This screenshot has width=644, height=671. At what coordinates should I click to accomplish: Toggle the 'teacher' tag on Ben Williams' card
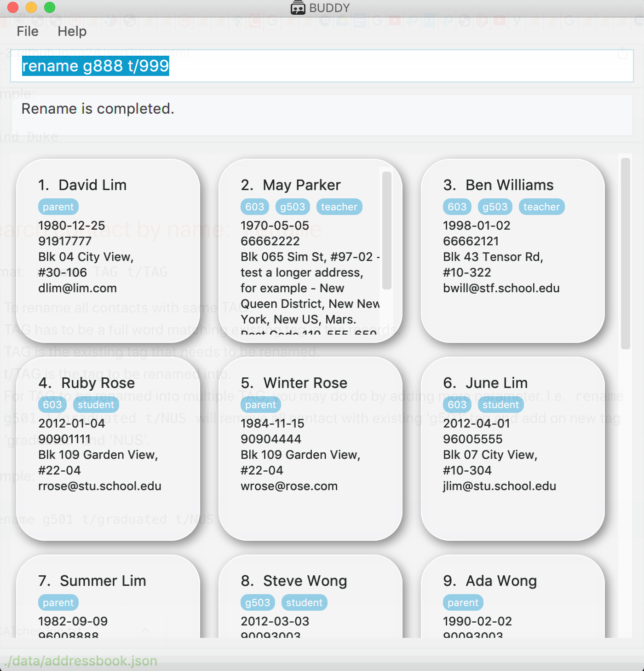[541, 207]
